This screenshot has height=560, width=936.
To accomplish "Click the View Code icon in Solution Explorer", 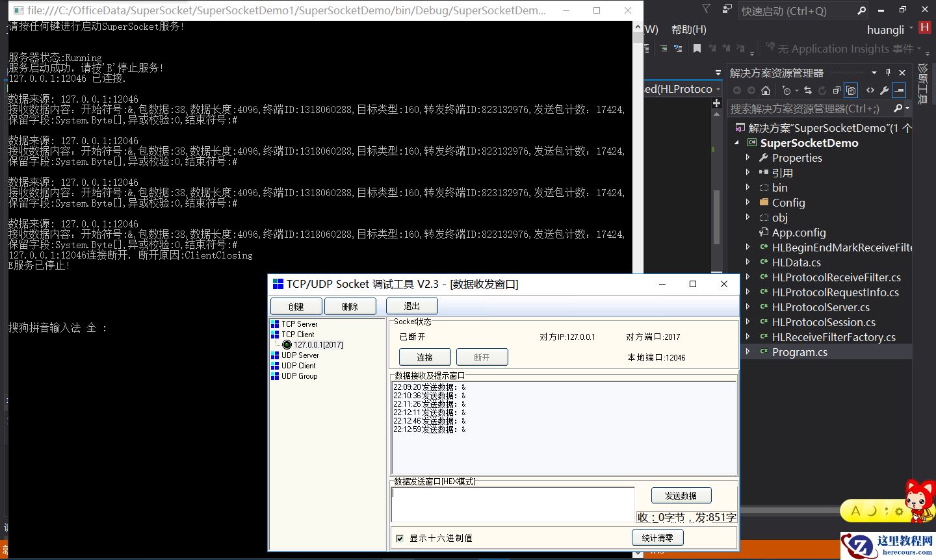I will (x=870, y=90).
